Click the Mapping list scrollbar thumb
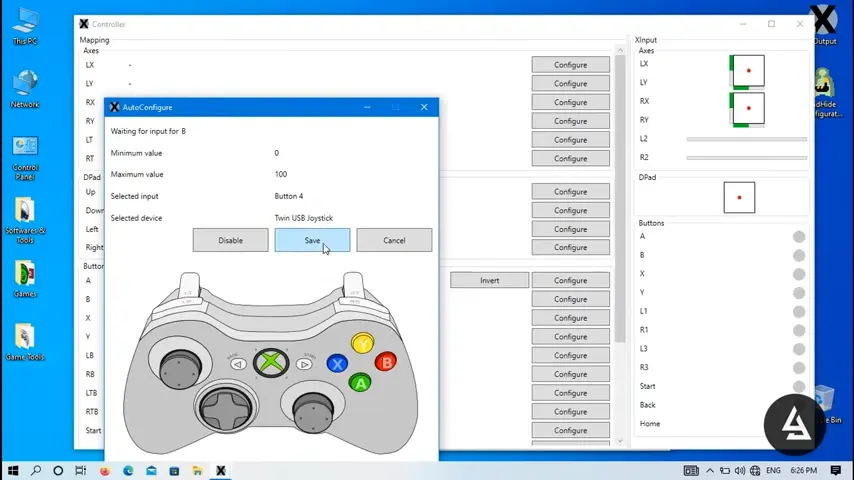 tap(620, 199)
